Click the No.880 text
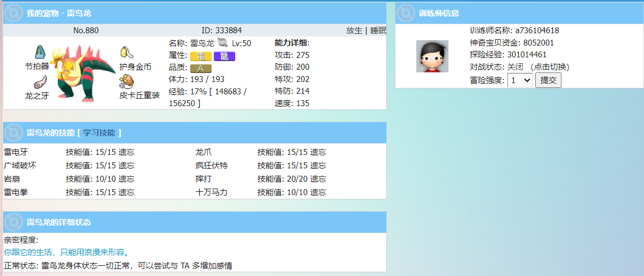This screenshot has width=644, height=276. tap(86, 31)
